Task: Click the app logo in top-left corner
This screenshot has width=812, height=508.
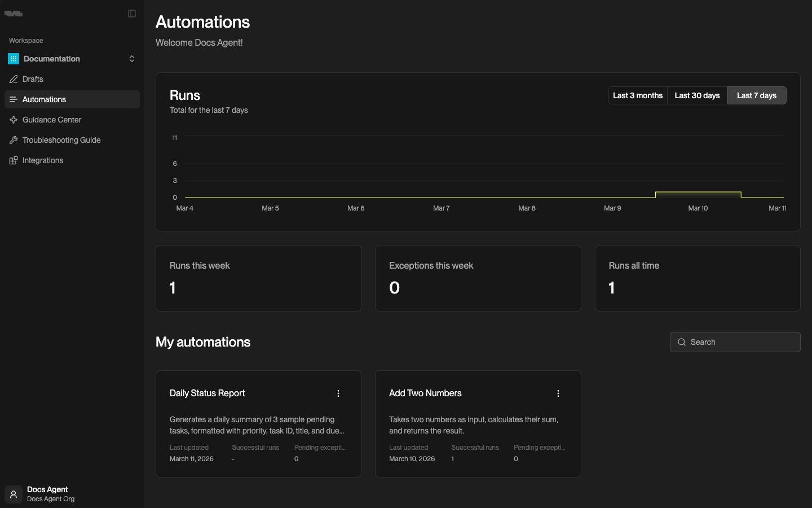Action: [x=14, y=14]
